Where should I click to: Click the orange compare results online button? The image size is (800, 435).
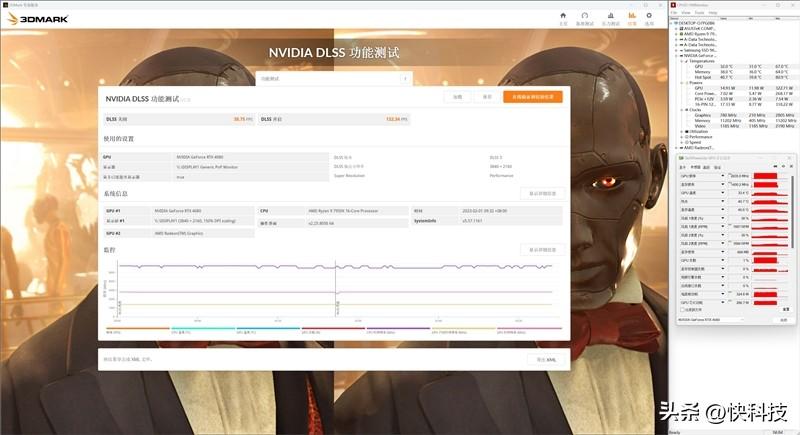click(532, 97)
